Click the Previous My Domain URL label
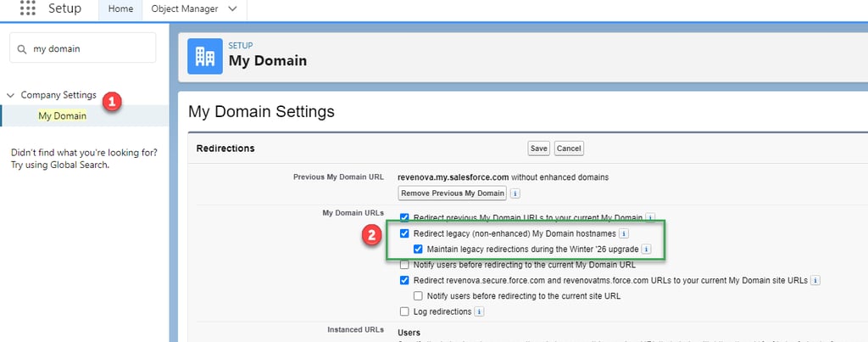The width and height of the screenshot is (868, 342). (x=338, y=177)
